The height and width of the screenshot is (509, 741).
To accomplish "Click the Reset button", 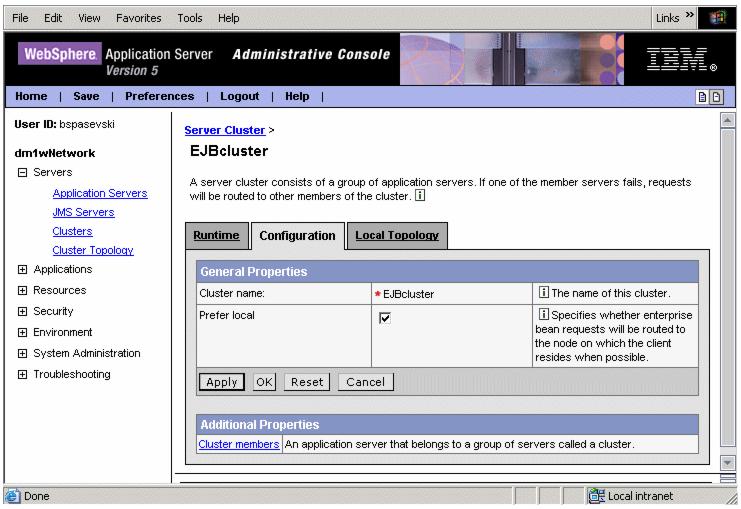I will coord(307,382).
